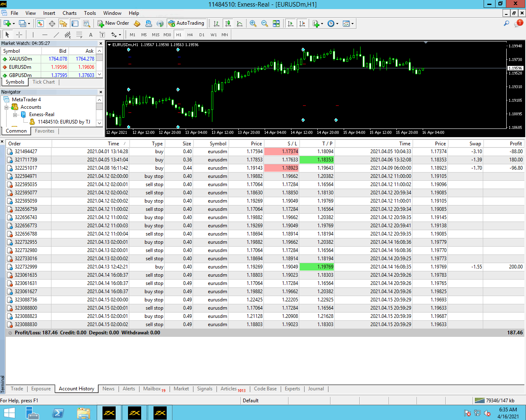Toggle the AutoTrading button

186,23
